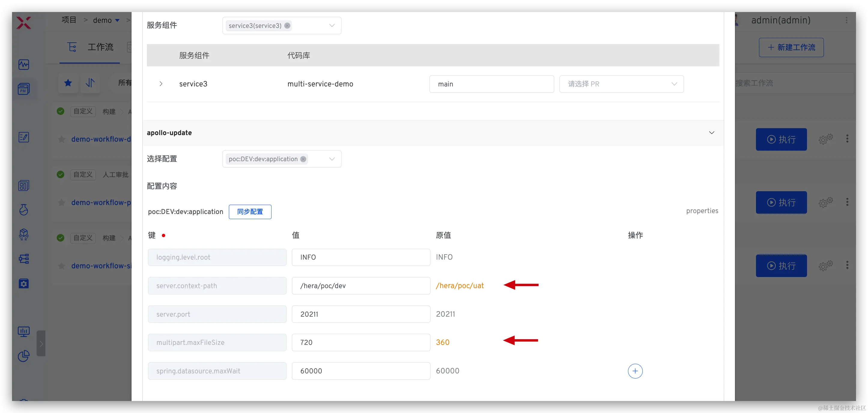Expand the service3 row
Viewport: 868px width, 413px height.
(x=161, y=84)
